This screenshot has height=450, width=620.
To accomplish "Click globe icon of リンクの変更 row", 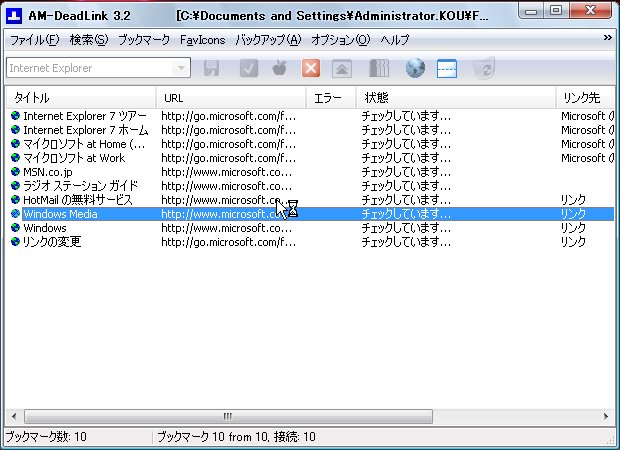I will click(15, 242).
